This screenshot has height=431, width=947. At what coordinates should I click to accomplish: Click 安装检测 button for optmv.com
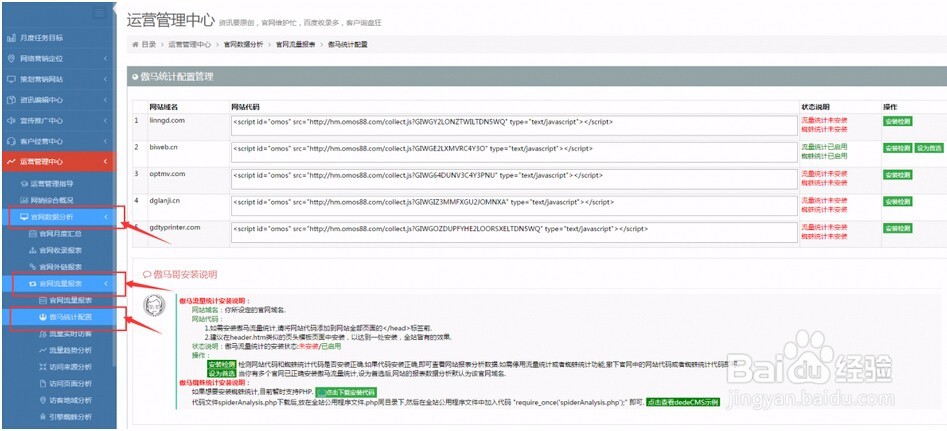pos(897,174)
